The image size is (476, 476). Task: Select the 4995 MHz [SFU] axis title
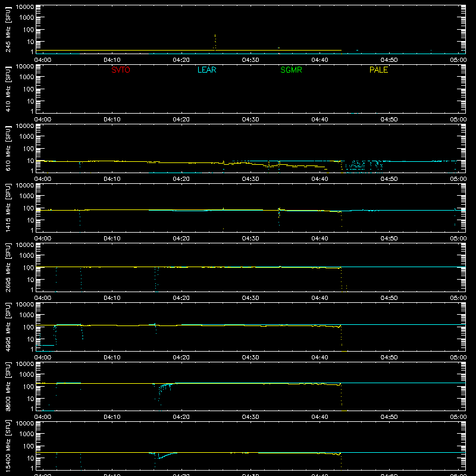click(8, 327)
